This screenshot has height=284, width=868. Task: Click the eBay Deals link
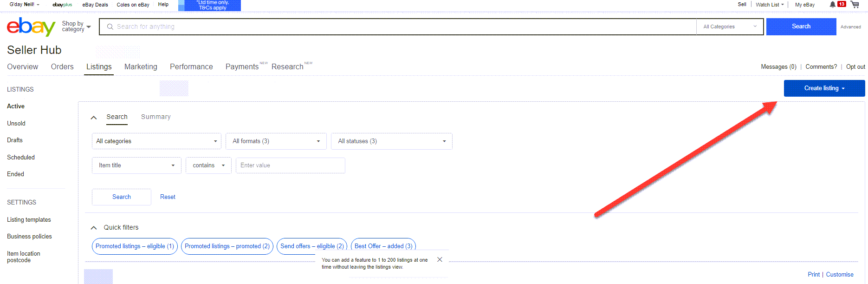pyautogui.click(x=95, y=5)
